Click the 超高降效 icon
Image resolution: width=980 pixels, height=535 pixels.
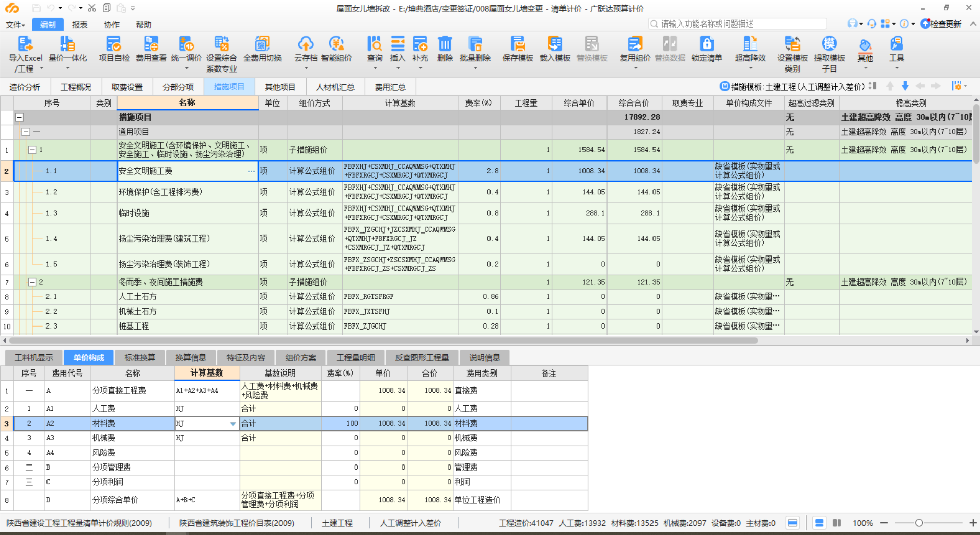(x=750, y=44)
